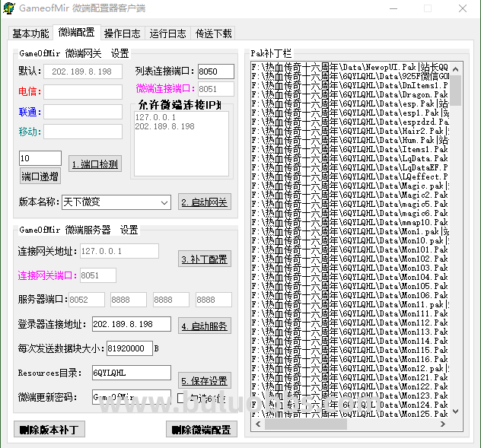Expand the 版本名称 dropdown

(164, 202)
